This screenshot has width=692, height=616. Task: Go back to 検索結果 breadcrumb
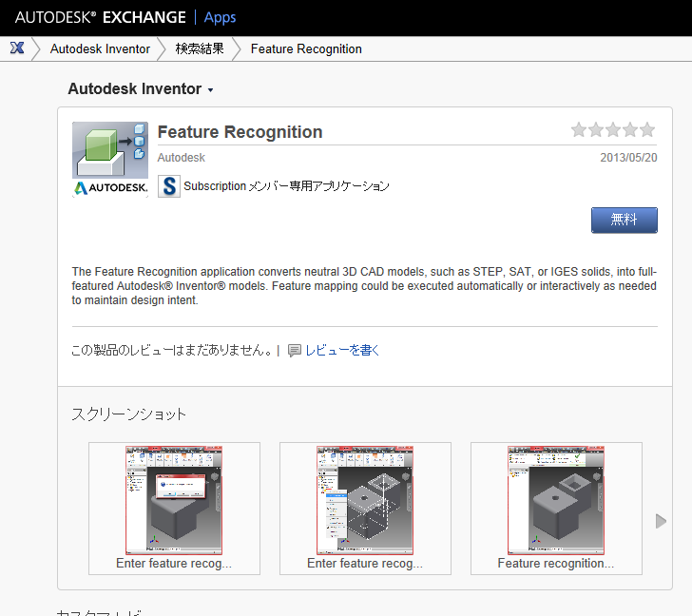200,48
